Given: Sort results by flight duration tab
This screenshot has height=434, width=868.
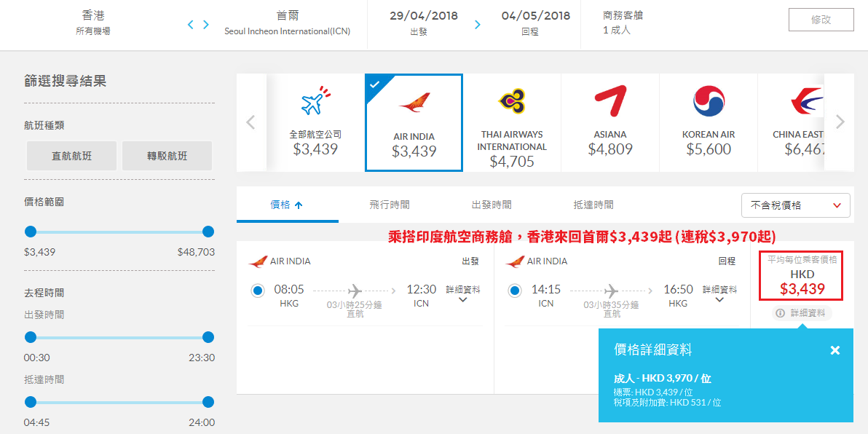Looking at the screenshot, I should [x=389, y=205].
